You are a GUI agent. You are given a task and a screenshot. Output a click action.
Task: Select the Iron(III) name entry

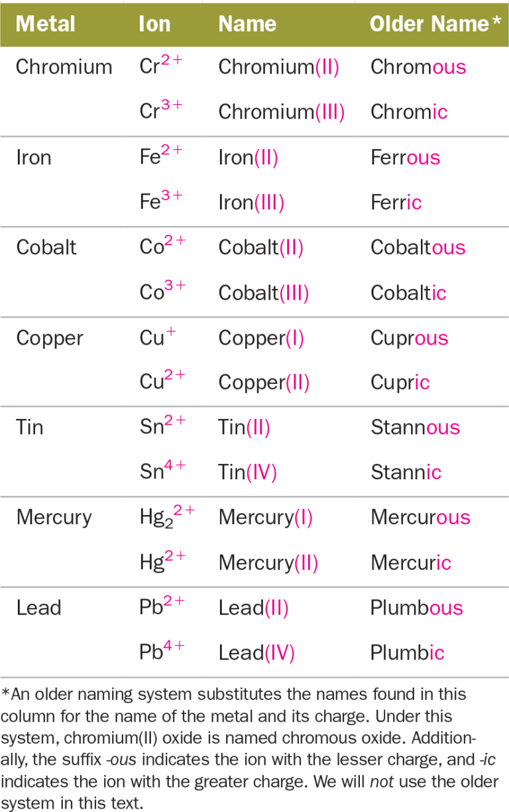251,202
